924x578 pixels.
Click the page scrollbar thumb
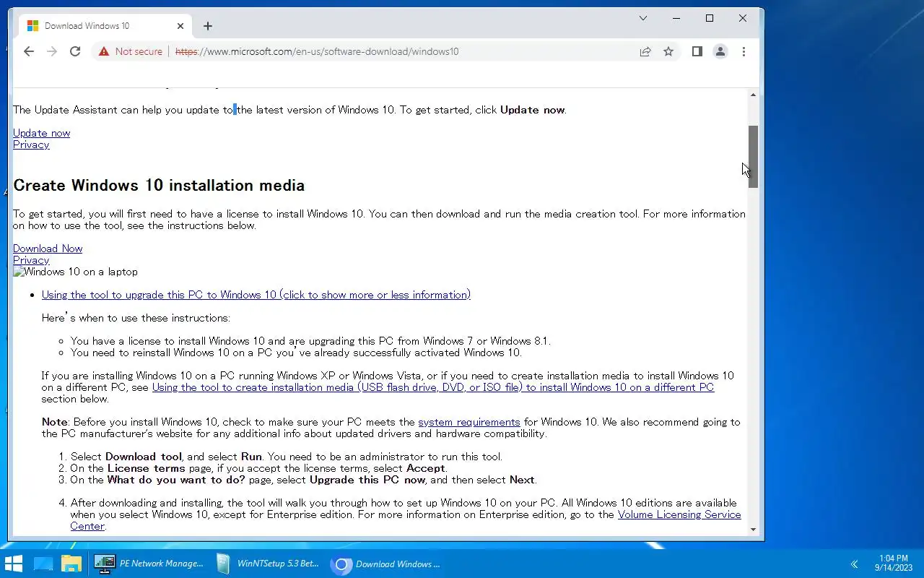[x=753, y=156]
